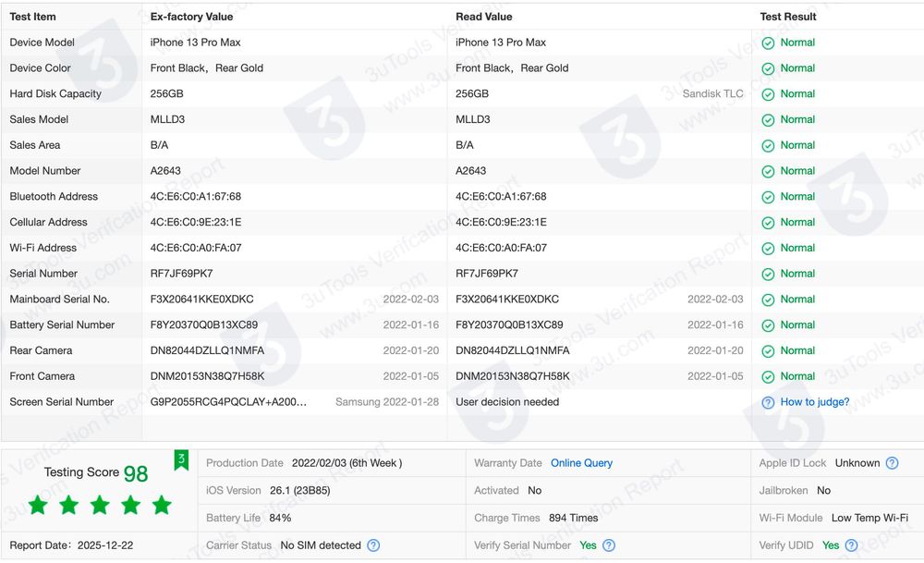Click the Normal check icon for Model Number

point(768,172)
